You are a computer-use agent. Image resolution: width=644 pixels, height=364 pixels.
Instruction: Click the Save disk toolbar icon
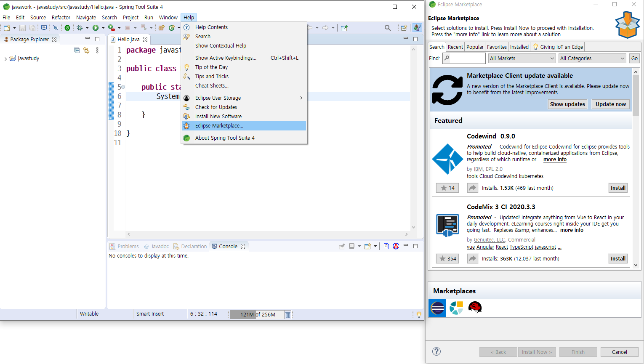(22, 28)
